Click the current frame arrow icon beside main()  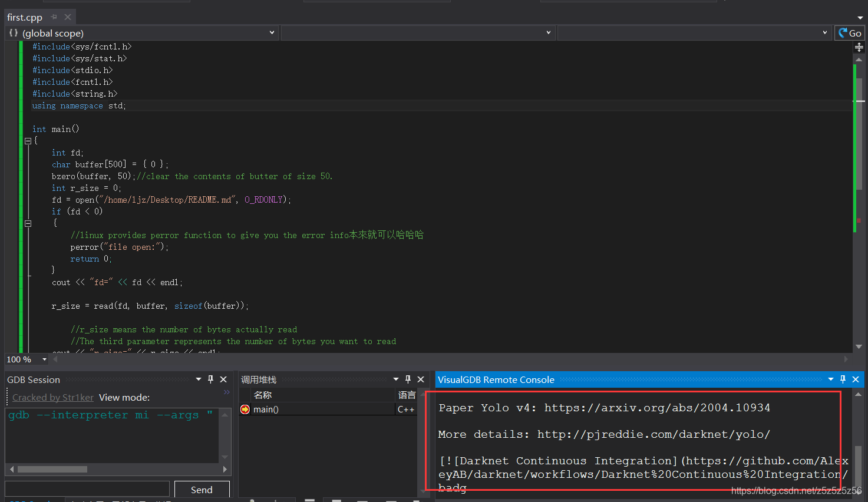245,409
